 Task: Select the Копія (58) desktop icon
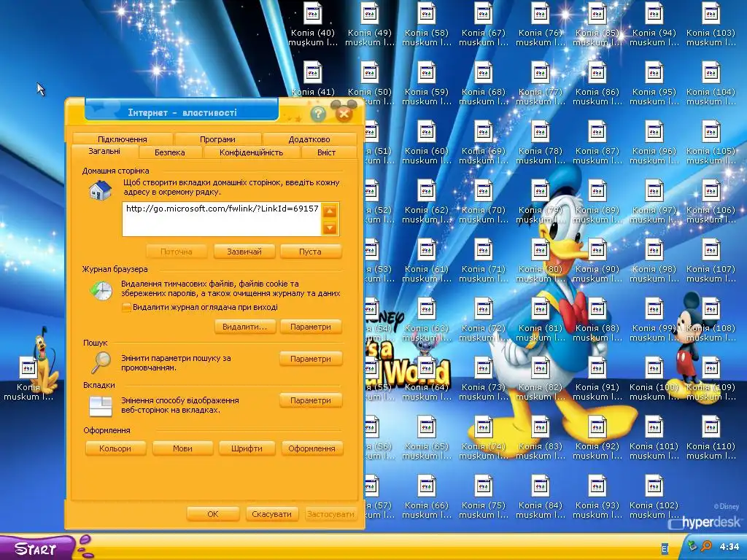[426, 25]
